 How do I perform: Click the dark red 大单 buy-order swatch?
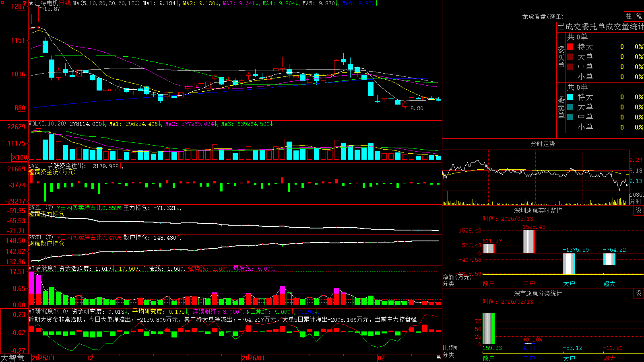pyautogui.click(x=570, y=57)
